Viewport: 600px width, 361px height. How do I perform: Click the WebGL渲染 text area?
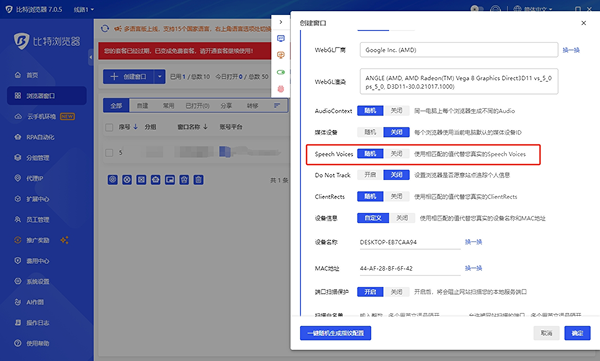pyautogui.click(x=459, y=81)
